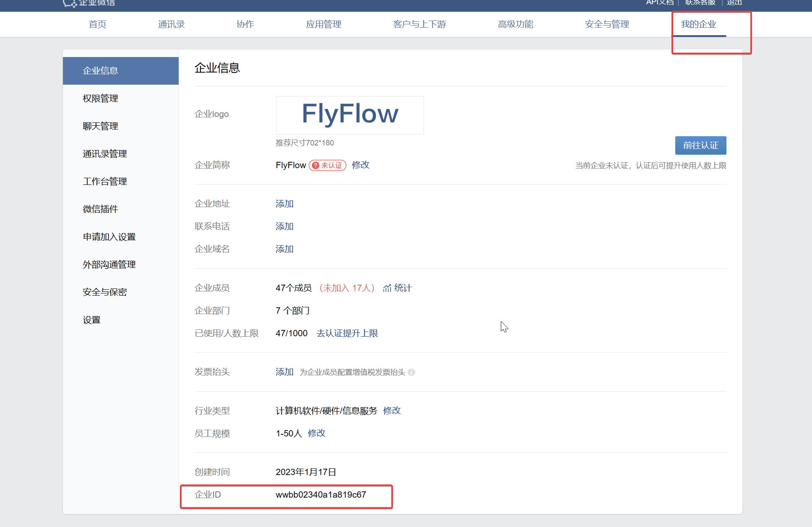The height and width of the screenshot is (527, 812).
Task: Switch to the 通讯录 tab
Action: (171, 24)
